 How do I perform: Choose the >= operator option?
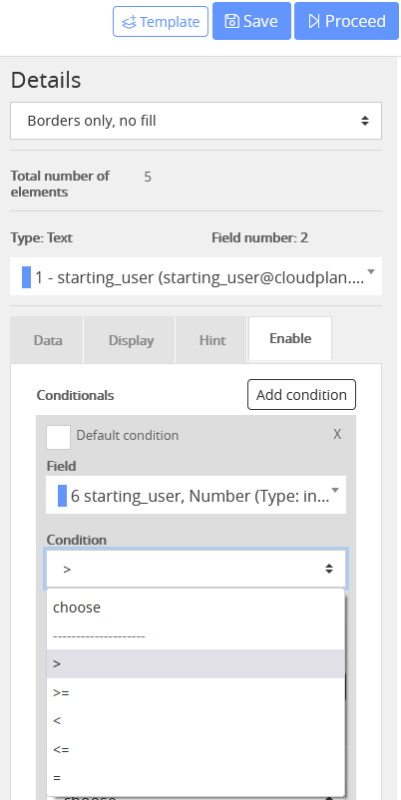pos(196,692)
